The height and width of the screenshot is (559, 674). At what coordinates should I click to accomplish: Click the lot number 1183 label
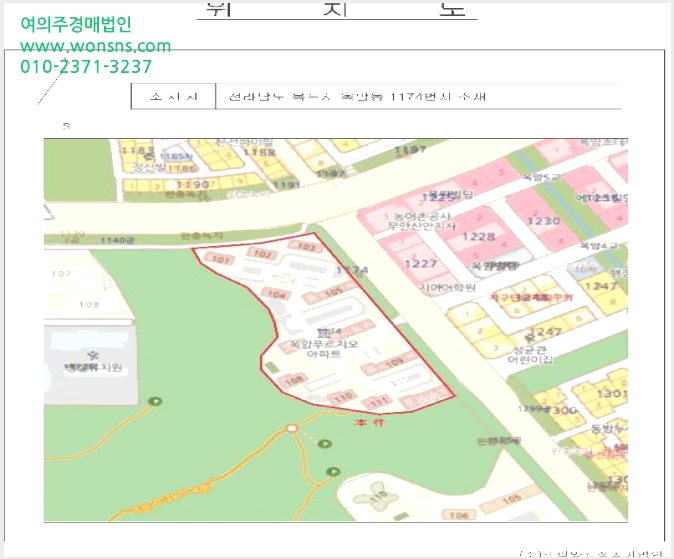tap(137, 151)
